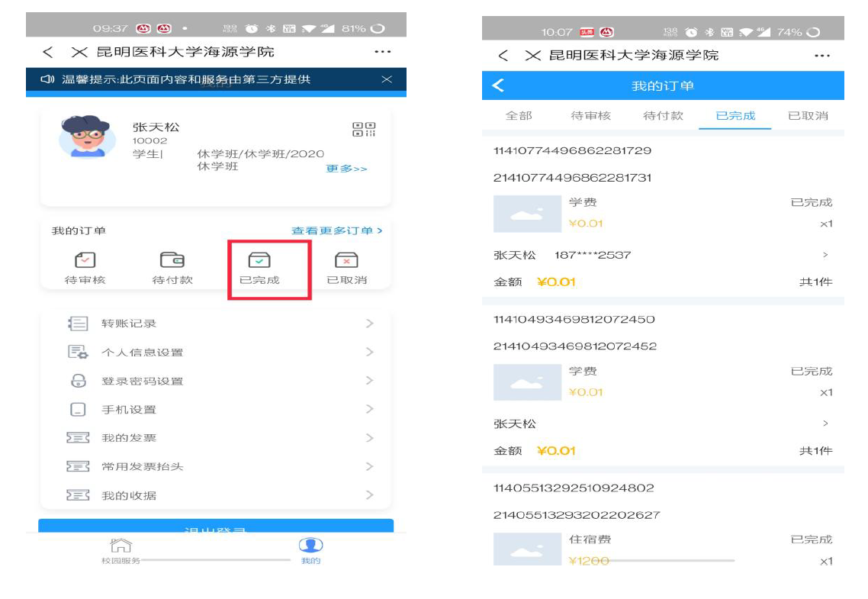The image size is (868, 599).
Task: Click the white back arrow in 我的订单 header
Action: point(499,85)
